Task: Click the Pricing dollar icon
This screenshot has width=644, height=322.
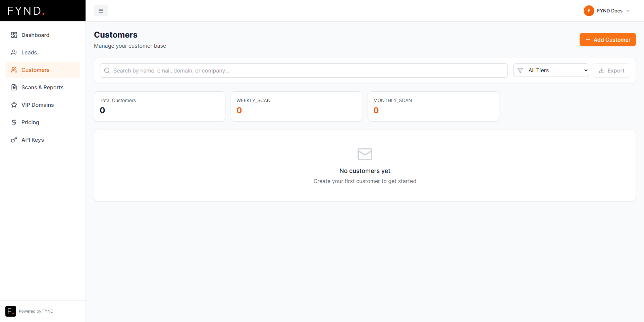Action: pyautogui.click(x=14, y=122)
